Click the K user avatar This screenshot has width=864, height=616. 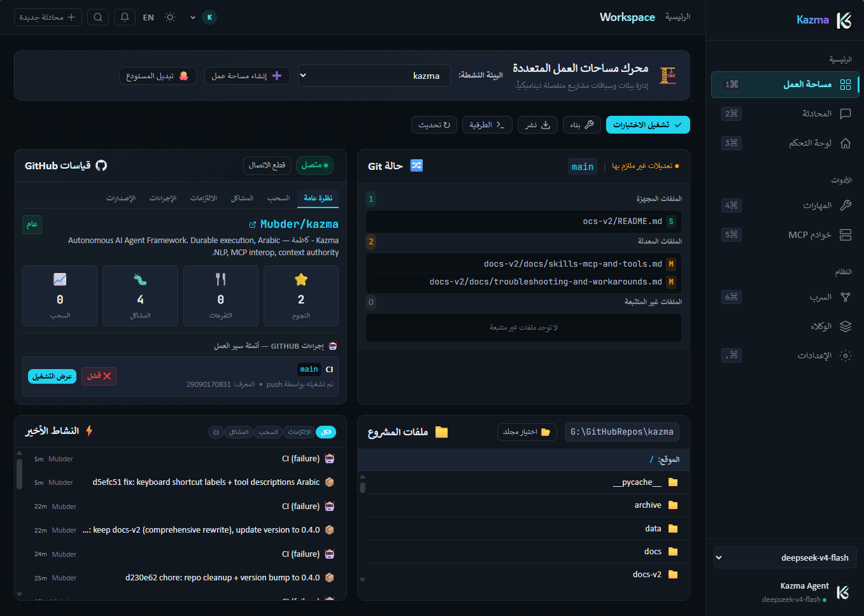point(209,17)
